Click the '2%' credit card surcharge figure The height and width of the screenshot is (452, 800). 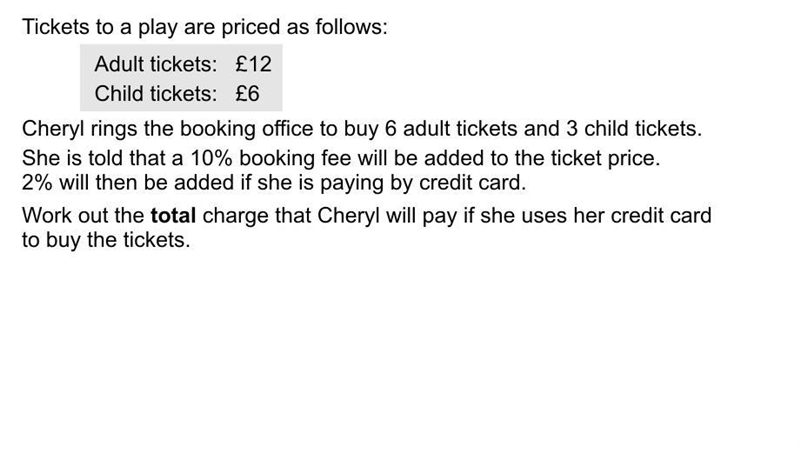click(37, 183)
